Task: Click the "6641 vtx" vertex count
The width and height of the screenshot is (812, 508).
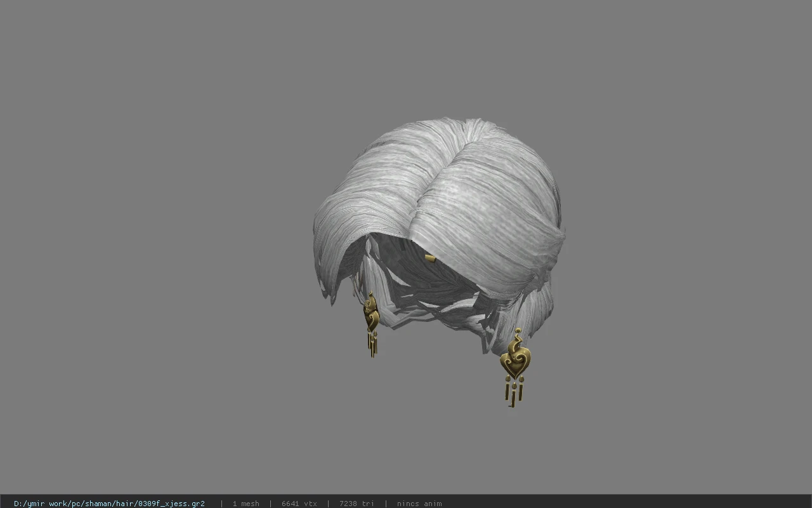Action: [x=299, y=504]
